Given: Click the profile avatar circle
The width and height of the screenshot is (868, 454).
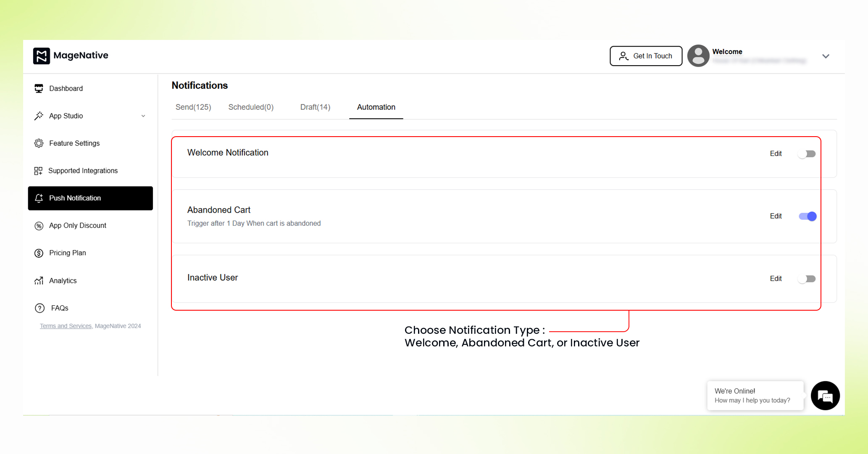Looking at the screenshot, I should click(698, 55).
